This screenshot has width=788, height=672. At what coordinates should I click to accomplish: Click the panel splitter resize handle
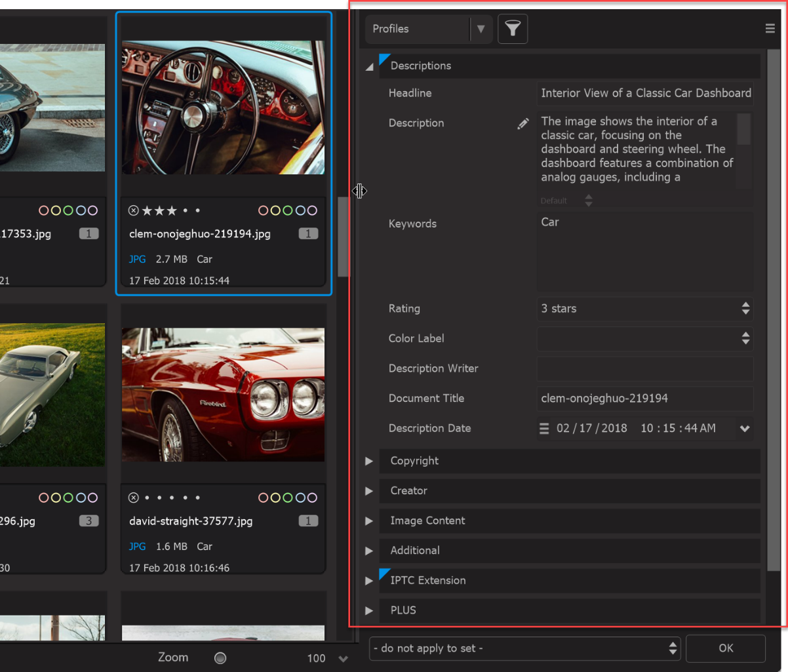click(359, 191)
